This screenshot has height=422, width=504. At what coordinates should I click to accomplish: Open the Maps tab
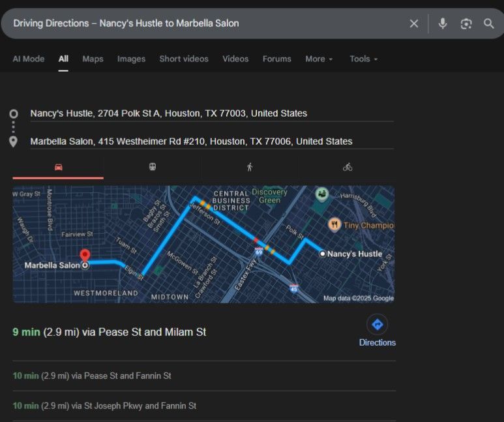point(93,59)
